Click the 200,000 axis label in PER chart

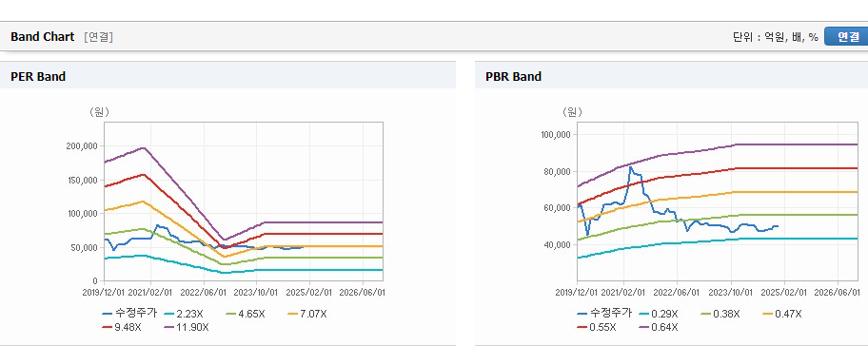click(x=82, y=146)
